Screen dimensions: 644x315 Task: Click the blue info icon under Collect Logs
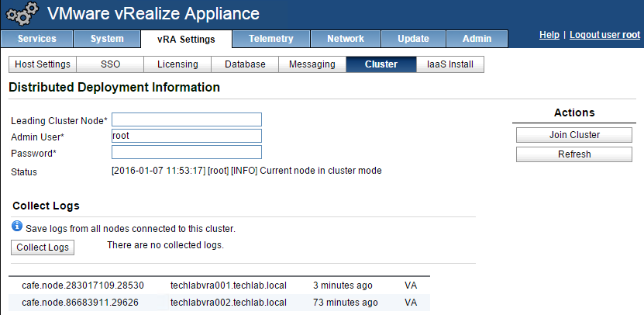(17, 226)
